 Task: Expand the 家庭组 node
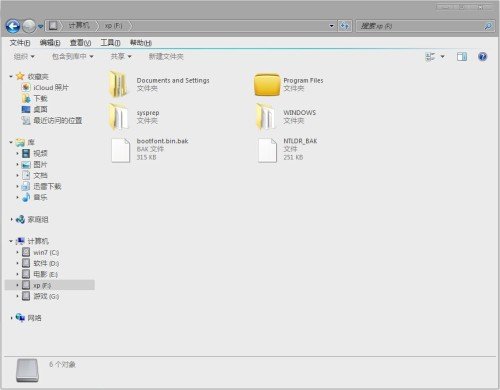click(x=11, y=219)
